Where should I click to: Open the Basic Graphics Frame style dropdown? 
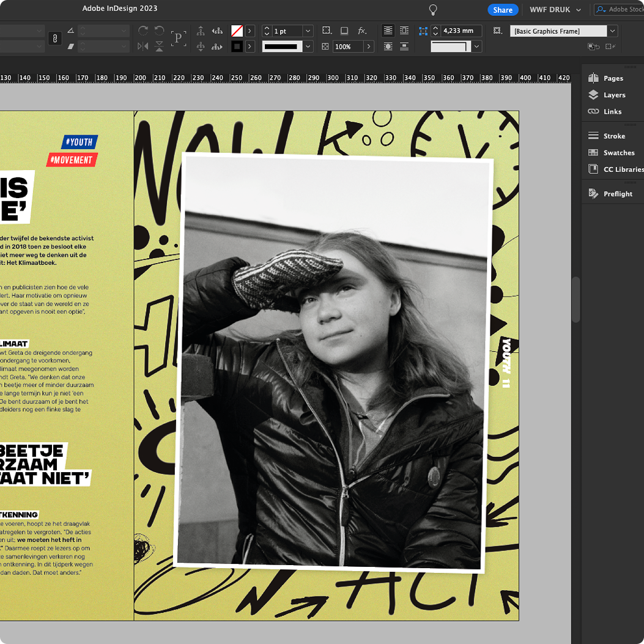pos(612,31)
